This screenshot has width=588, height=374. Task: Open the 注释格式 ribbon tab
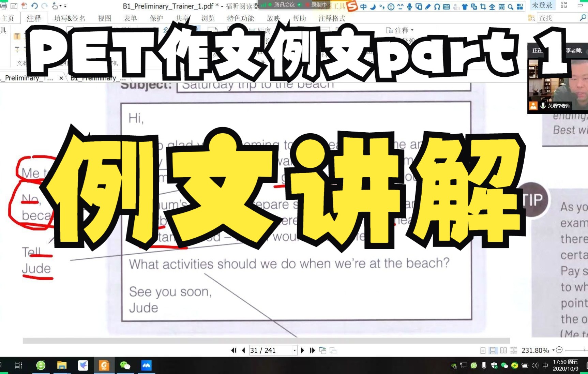(332, 18)
